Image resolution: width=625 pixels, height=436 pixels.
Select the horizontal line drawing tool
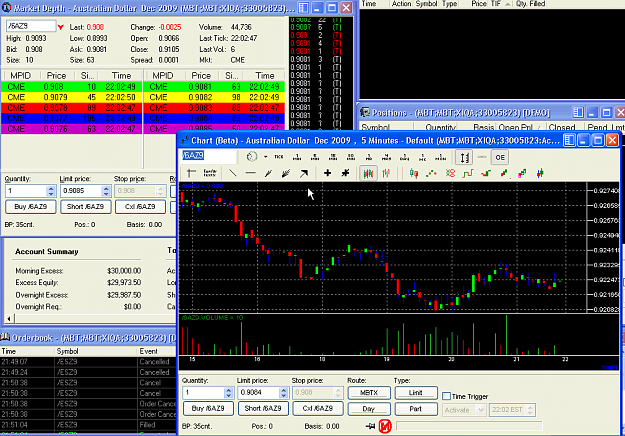coord(250,173)
